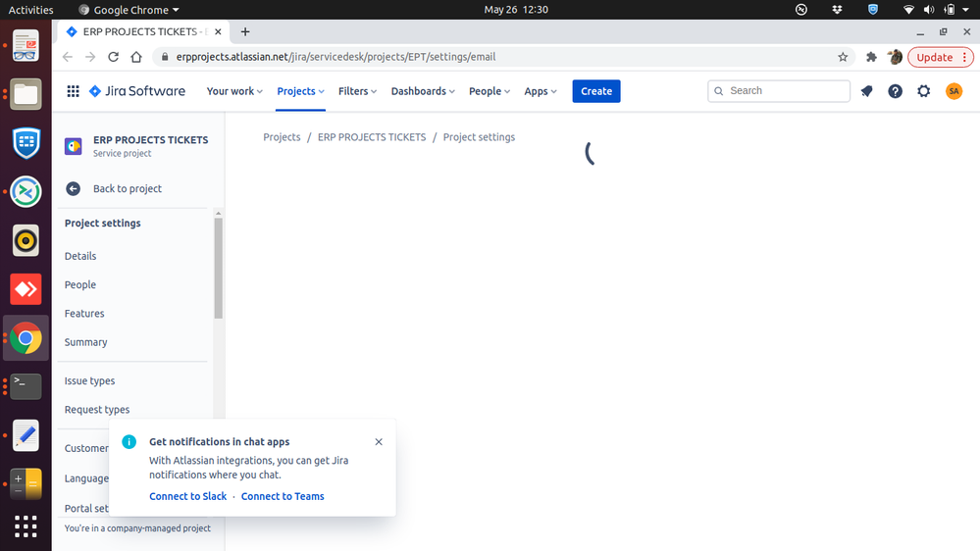Open the notifications bell icon
The height and width of the screenshot is (551, 980).
click(866, 91)
